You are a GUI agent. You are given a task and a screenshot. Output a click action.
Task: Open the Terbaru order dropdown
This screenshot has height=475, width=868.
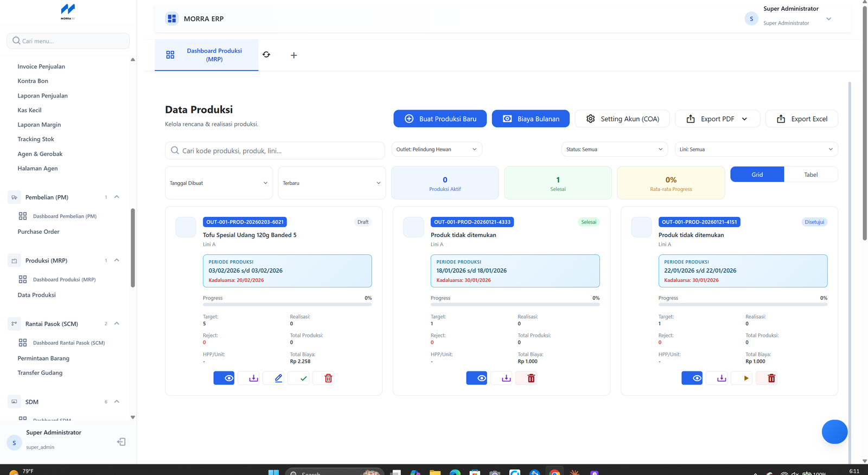pyautogui.click(x=332, y=183)
